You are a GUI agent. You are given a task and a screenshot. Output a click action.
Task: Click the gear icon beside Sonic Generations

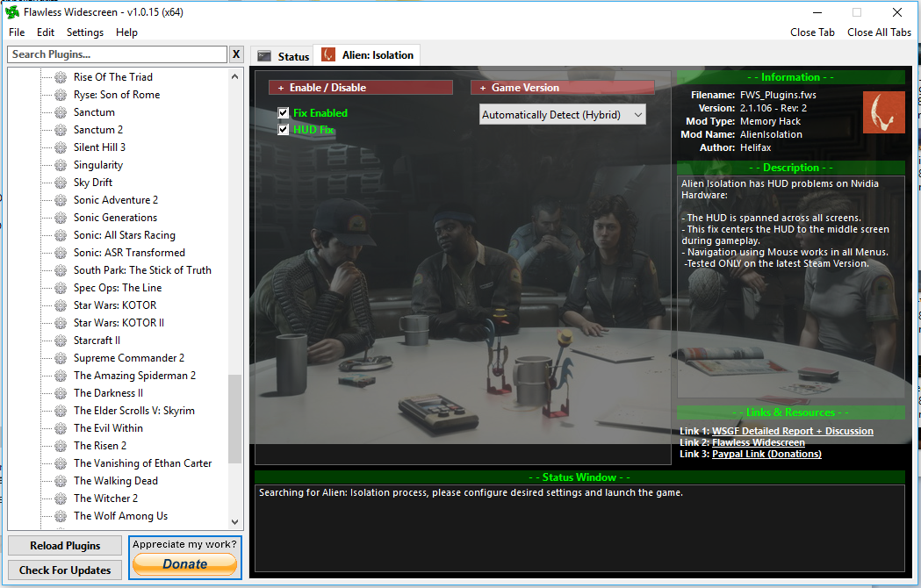pyautogui.click(x=61, y=218)
